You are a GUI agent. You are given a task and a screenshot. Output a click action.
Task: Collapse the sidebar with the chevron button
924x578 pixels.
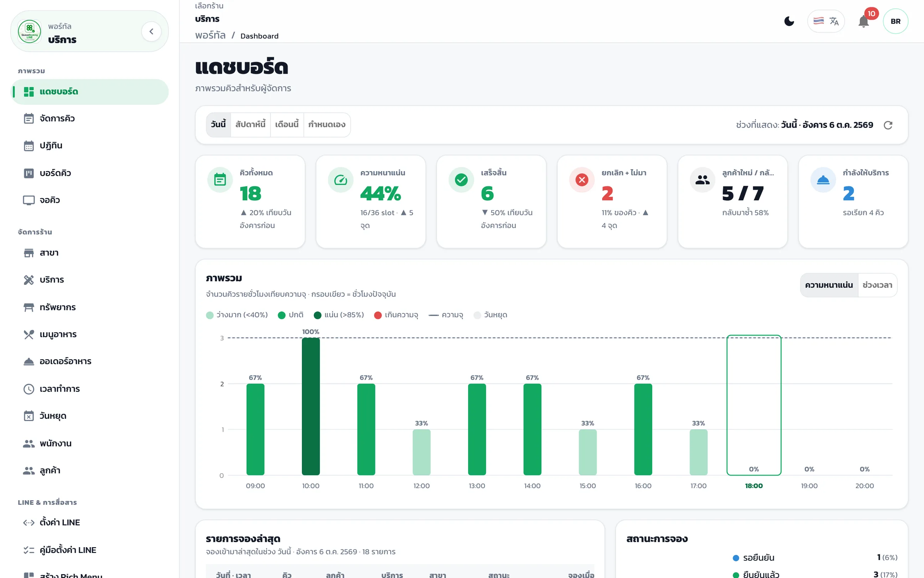(151, 32)
